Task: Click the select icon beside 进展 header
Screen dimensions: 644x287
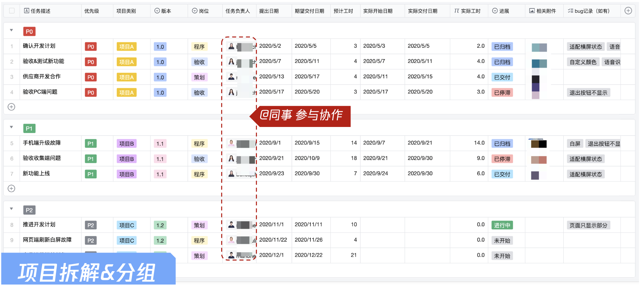Action: tap(495, 11)
